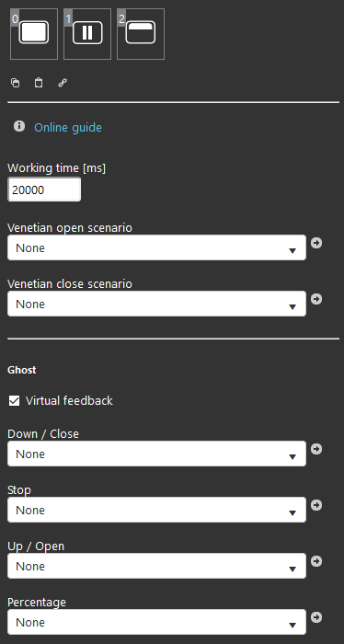Select shutter state icon 0
The height and width of the screenshot is (644, 344).
(x=34, y=34)
